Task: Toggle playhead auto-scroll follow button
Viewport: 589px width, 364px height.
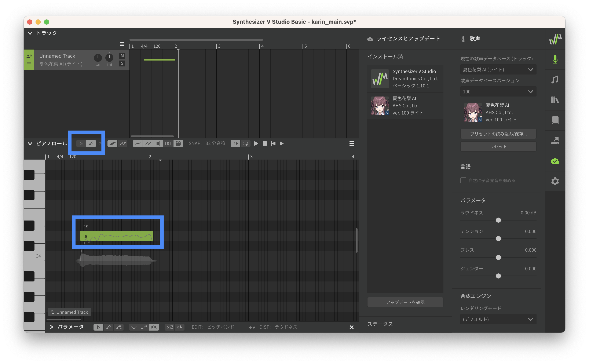Action: click(235, 143)
